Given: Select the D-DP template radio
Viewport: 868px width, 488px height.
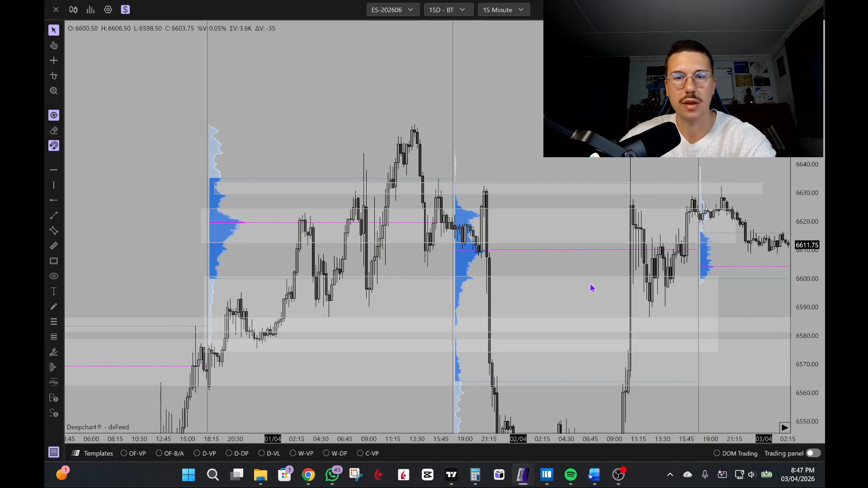Looking at the screenshot, I should 229,453.
